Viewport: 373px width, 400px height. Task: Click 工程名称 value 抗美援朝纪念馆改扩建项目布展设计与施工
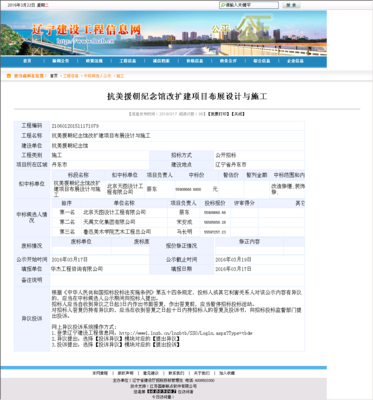101,136
